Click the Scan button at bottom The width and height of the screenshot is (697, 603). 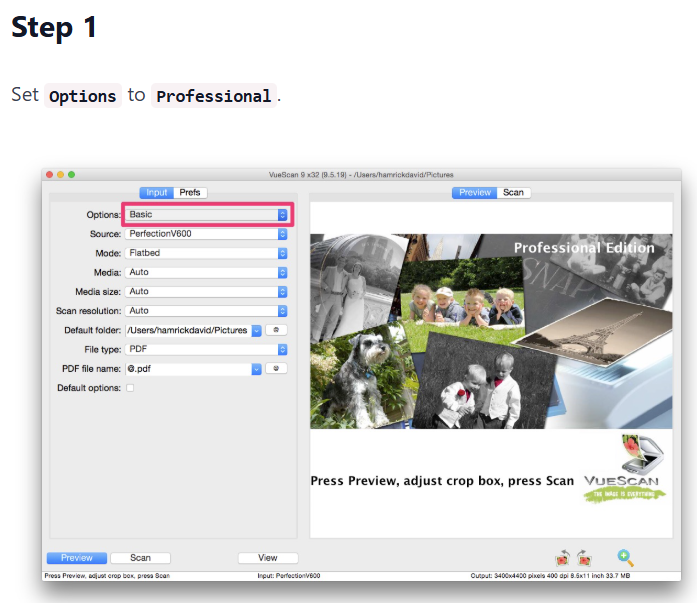tap(140, 558)
